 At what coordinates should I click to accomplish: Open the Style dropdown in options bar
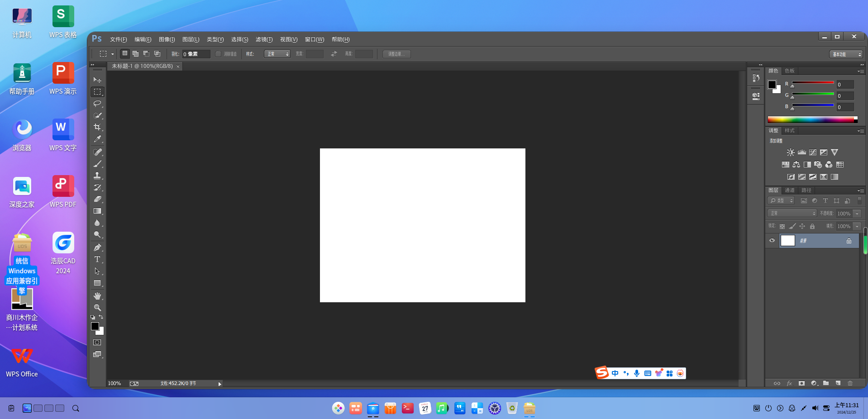(277, 54)
